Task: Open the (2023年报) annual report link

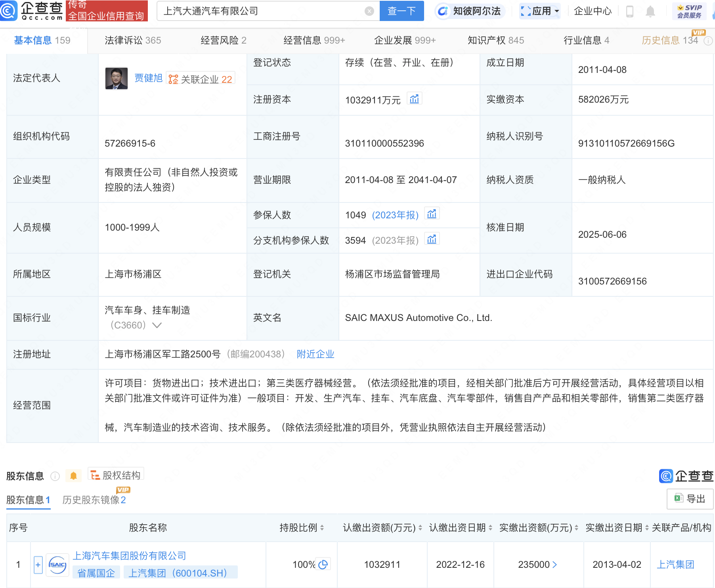Action: pos(395,215)
